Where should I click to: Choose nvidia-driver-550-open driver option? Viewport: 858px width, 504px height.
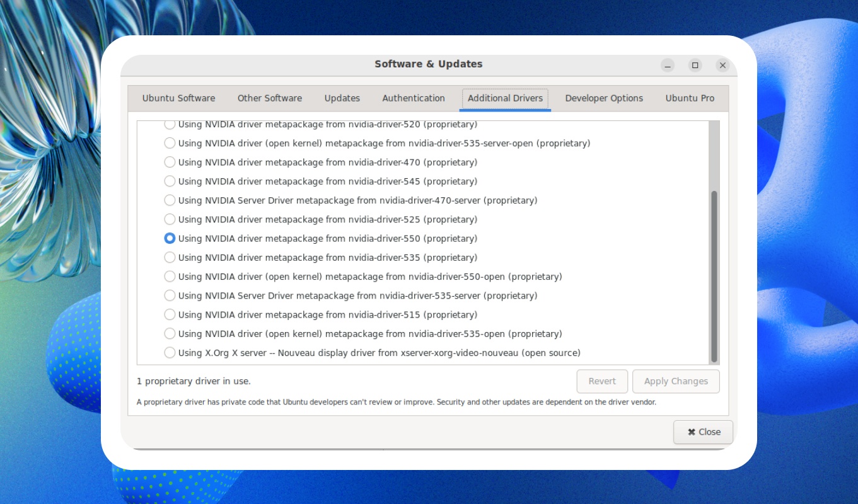tap(170, 276)
